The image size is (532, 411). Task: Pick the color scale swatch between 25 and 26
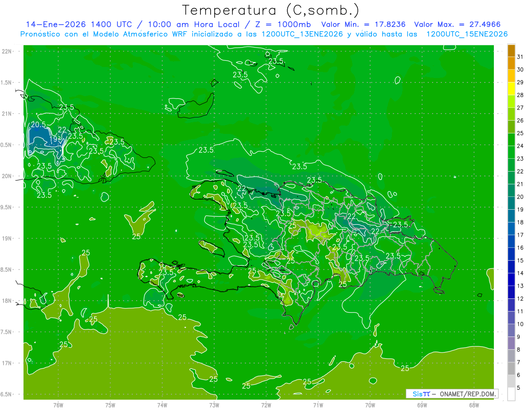tap(511, 127)
